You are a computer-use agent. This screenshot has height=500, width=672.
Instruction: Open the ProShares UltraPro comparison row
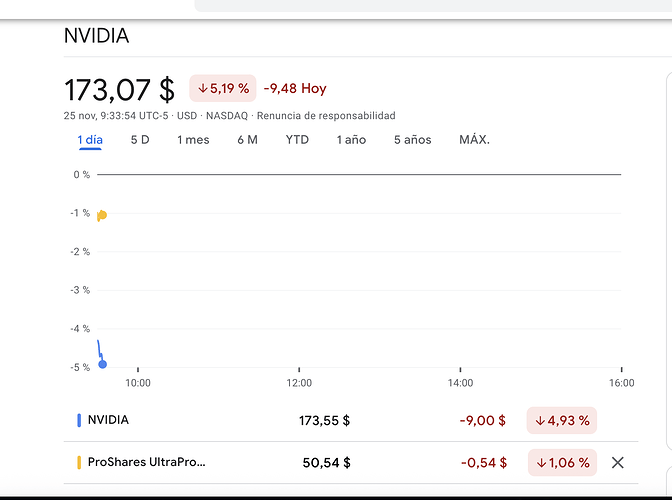[147, 462]
